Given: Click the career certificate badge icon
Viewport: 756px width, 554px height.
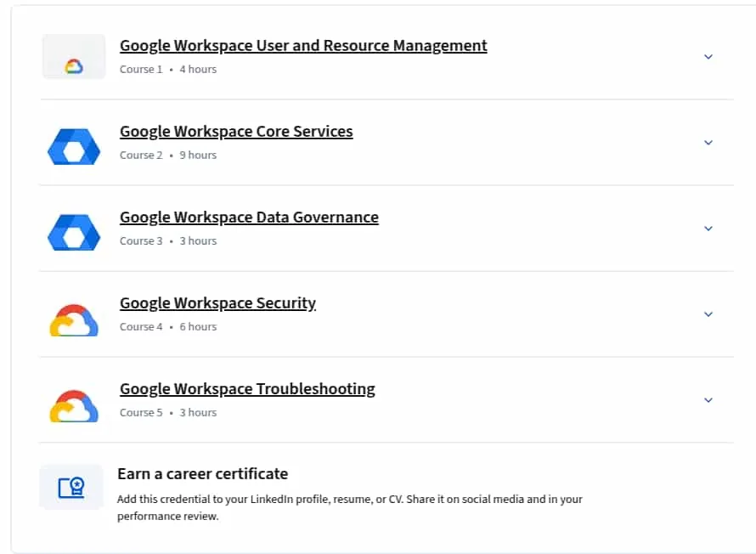Looking at the screenshot, I should pyautogui.click(x=71, y=487).
